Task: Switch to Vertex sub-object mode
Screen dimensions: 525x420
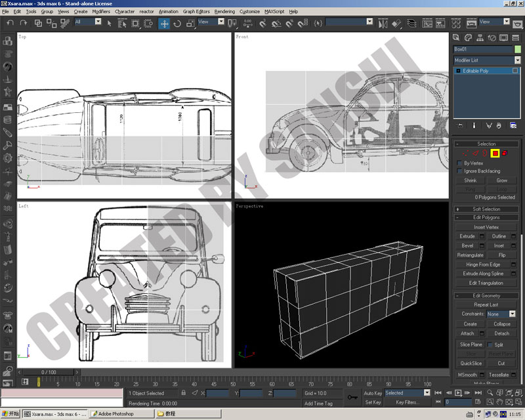Action: click(465, 154)
